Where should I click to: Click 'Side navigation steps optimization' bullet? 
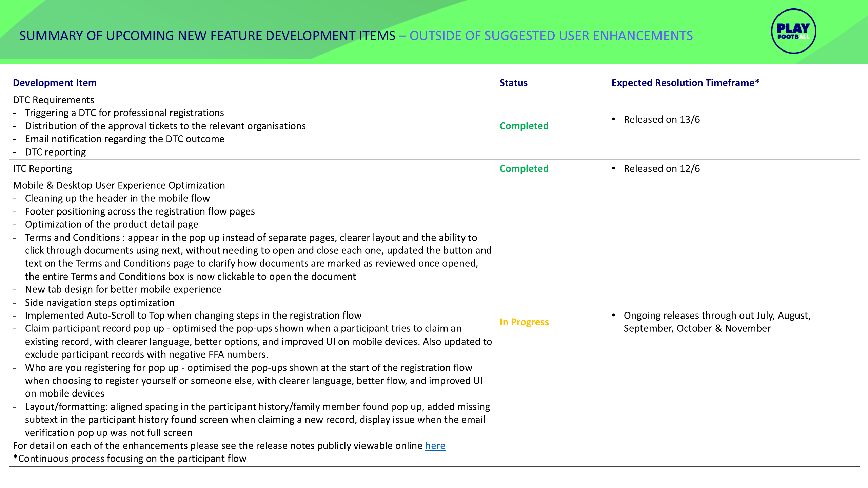point(100,302)
